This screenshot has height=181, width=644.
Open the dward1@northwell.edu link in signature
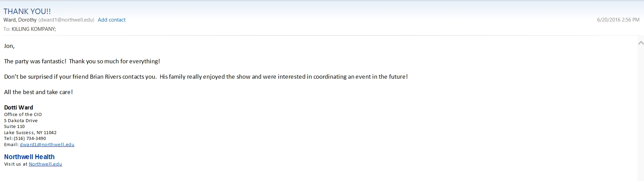tap(47, 144)
